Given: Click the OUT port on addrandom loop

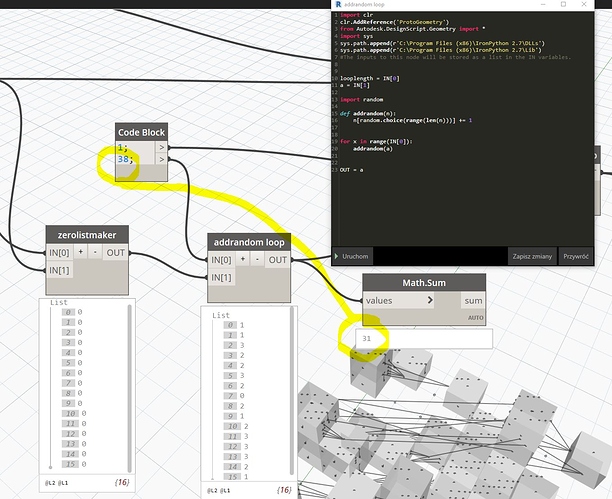Looking at the screenshot, I should pyautogui.click(x=278, y=260).
